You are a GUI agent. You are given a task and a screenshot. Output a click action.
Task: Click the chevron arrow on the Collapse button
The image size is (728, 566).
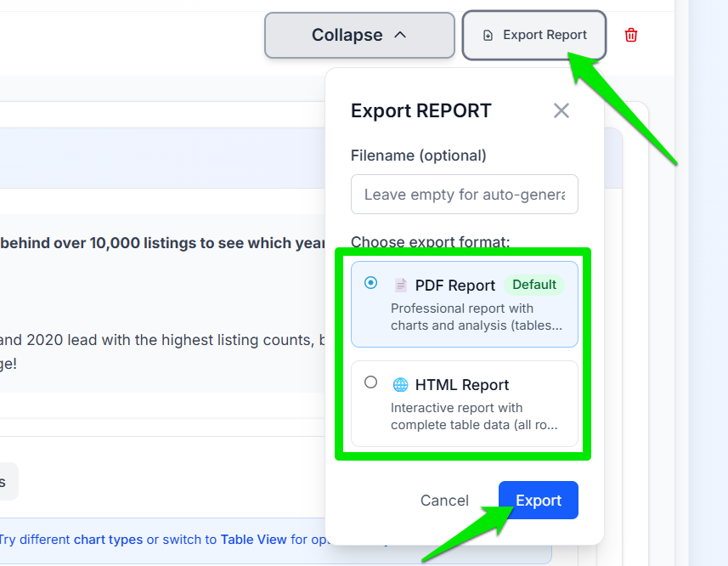[x=401, y=35]
